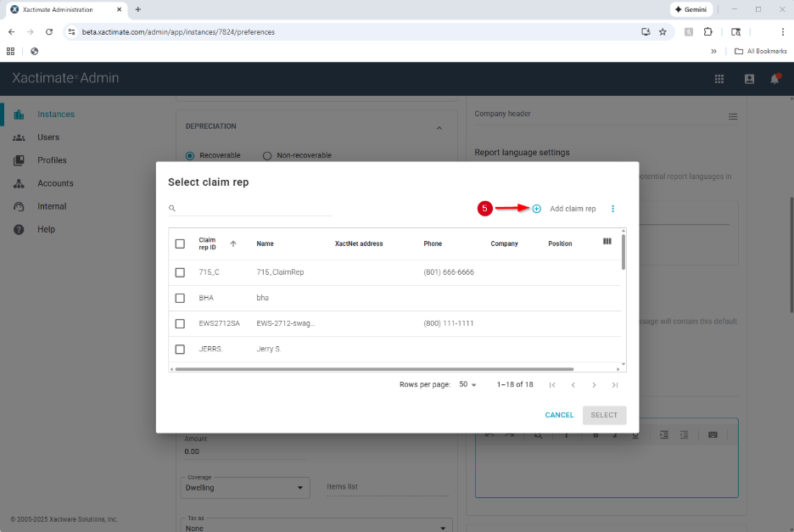Click the vertical scrollbar of the table
Screen dimensions: 794x532
click(623, 252)
